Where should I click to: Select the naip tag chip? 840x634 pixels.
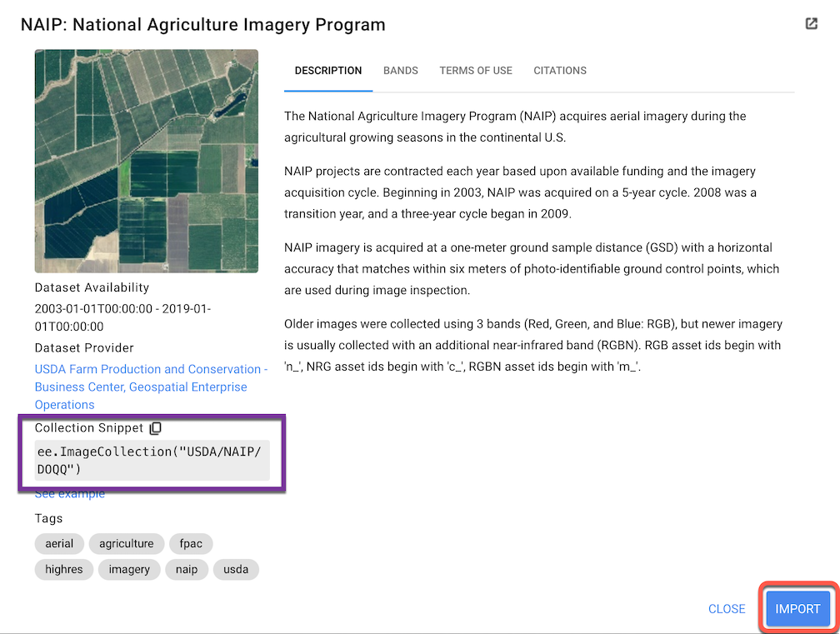coord(187,570)
